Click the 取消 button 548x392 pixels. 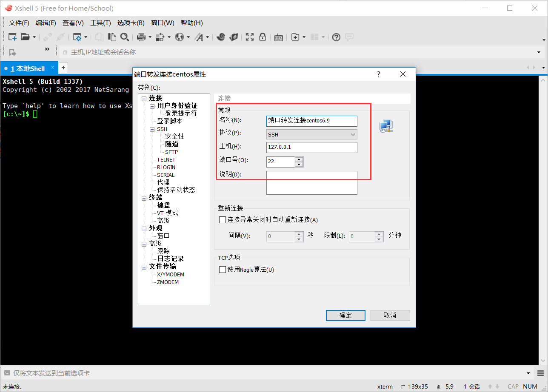click(390, 315)
